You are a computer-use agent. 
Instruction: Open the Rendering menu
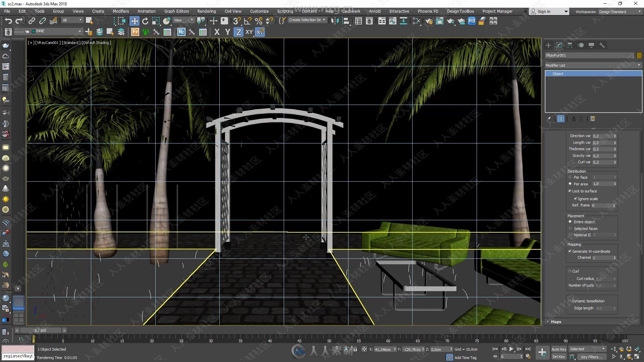pyautogui.click(x=207, y=11)
